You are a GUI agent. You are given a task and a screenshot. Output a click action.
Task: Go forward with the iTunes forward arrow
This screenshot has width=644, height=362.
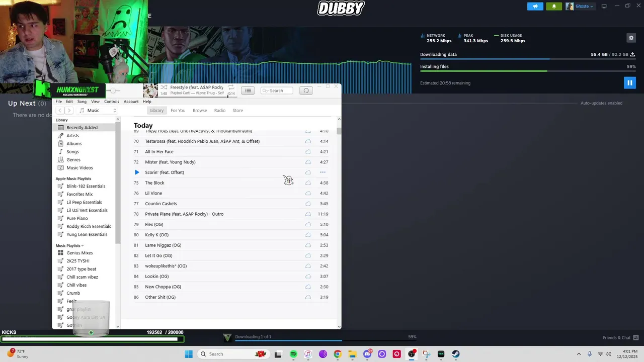coord(69,111)
